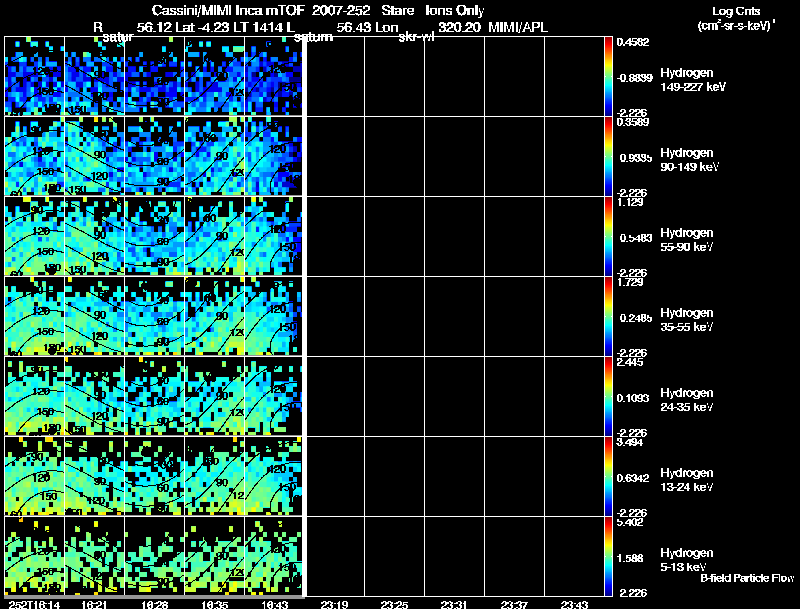Click the empty 23:31 panel in the top row
This screenshot has width=800, height=609.
(x=454, y=76)
